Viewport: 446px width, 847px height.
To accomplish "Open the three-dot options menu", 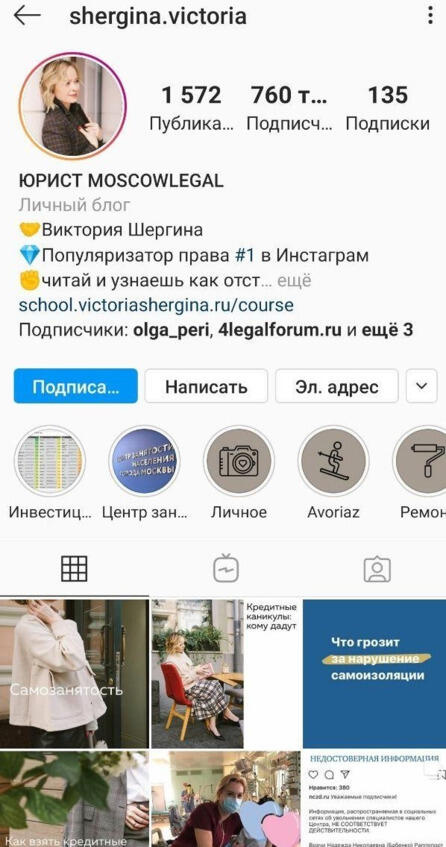I will click(x=430, y=15).
